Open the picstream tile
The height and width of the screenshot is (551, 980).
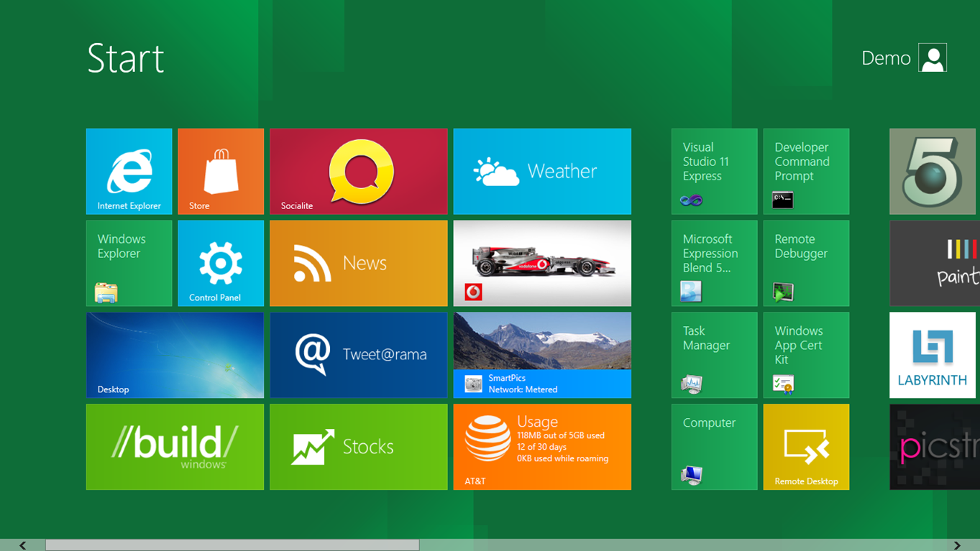935,447
